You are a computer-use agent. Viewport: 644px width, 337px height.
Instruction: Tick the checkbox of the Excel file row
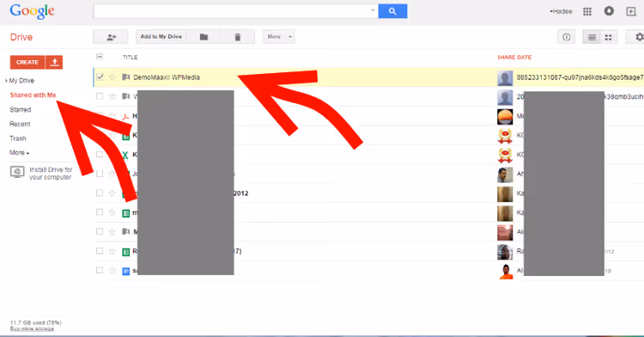pos(100,154)
